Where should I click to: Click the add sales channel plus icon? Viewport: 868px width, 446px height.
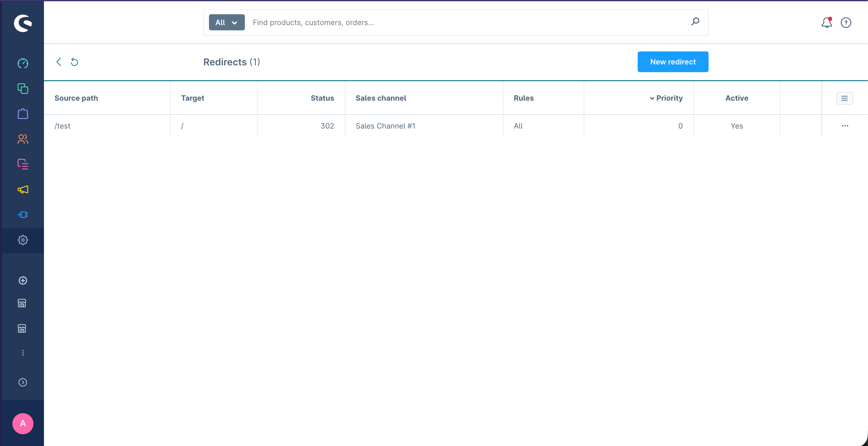tap(23, 281)
